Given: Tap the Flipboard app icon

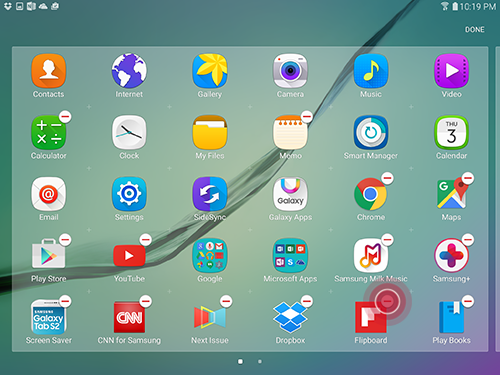Looking at the screenshot, I should pyautogui.click(x=371, y=317).
